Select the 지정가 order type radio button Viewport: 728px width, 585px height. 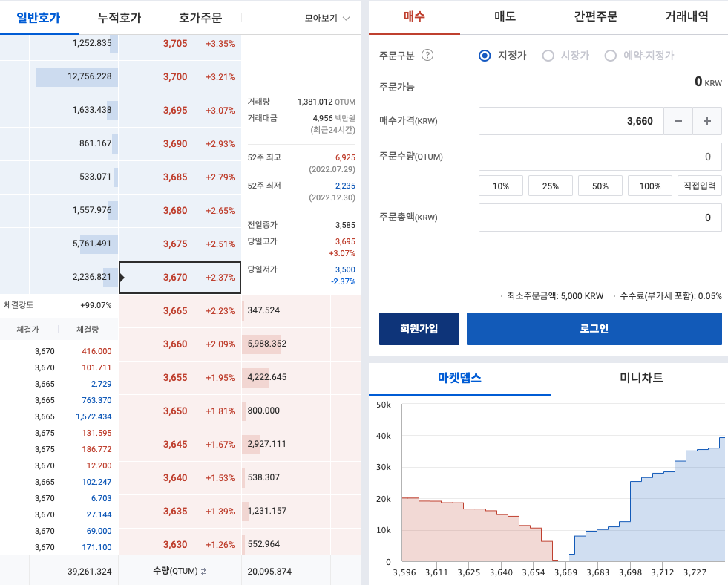[x=486, y=55]
